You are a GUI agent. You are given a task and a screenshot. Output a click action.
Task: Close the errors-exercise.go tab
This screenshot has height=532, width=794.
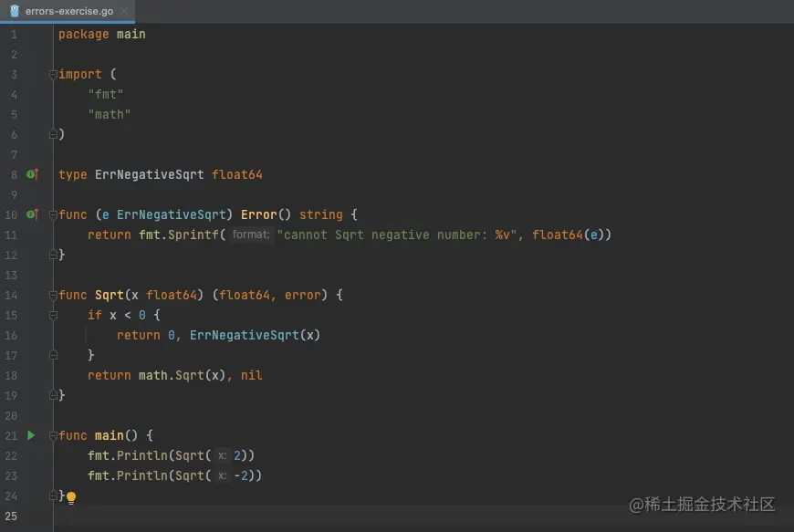pyautogui.click(x=124, y=11)
